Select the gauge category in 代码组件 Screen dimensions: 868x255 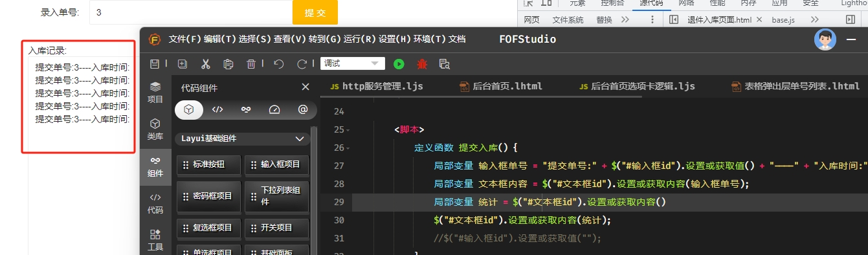pyautogui.click(x=274, y=110)
